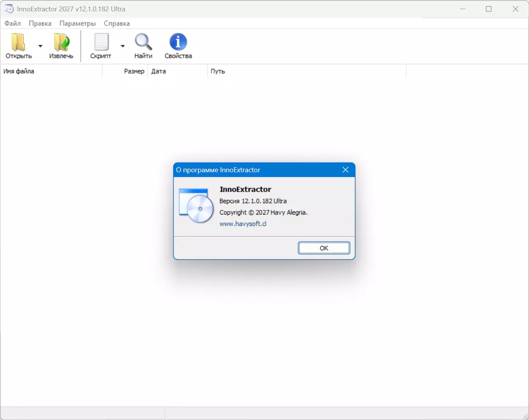529x420 pixels.
Task: Expand the Открыть dropdown arrow
Action: pyautogui.click(x=40, y=46)
